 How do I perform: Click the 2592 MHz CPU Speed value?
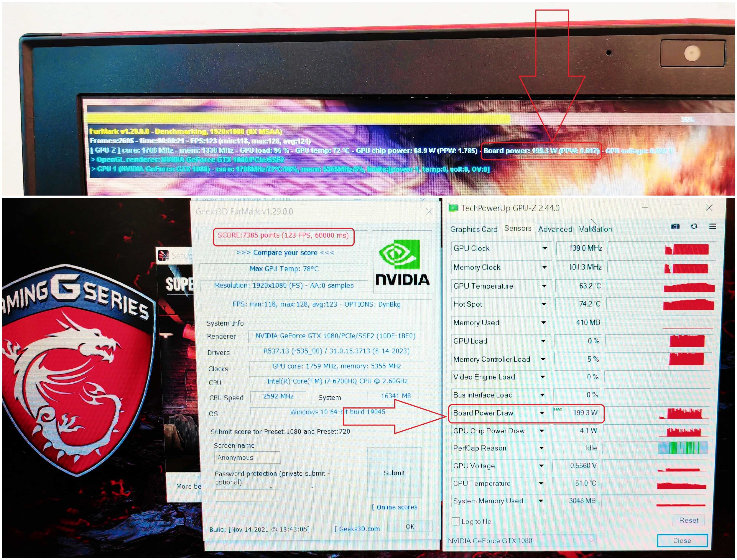tap(278, 396)
